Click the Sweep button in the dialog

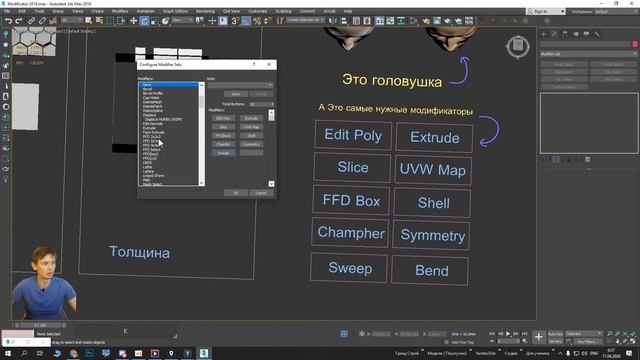223,153
